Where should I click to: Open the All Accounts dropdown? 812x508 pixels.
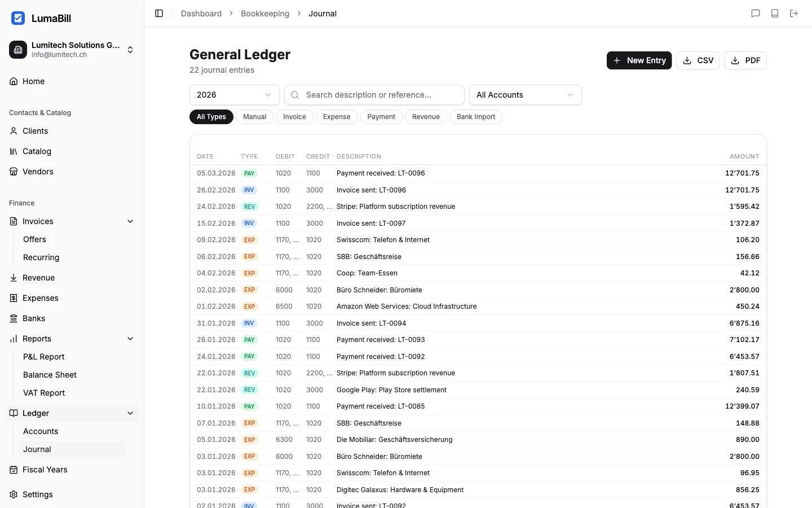(525, 95)
